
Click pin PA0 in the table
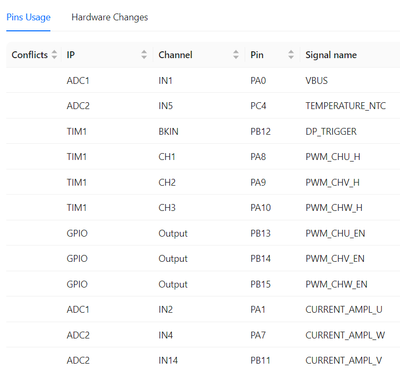pos(258,81)
